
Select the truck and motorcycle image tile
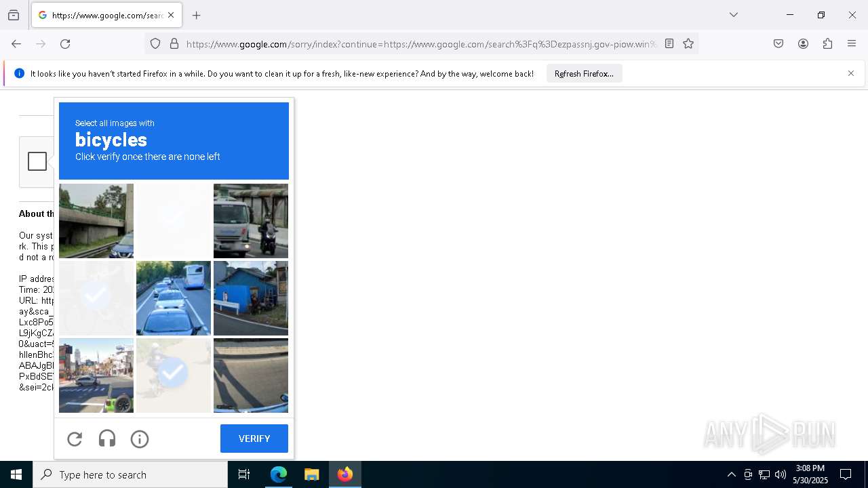click(x=251, y=221)
